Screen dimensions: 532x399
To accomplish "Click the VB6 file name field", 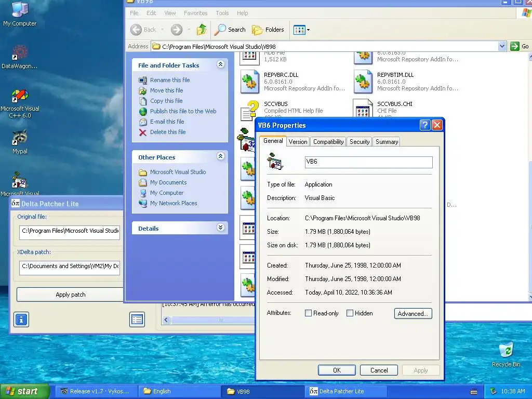I will (369, 162).
